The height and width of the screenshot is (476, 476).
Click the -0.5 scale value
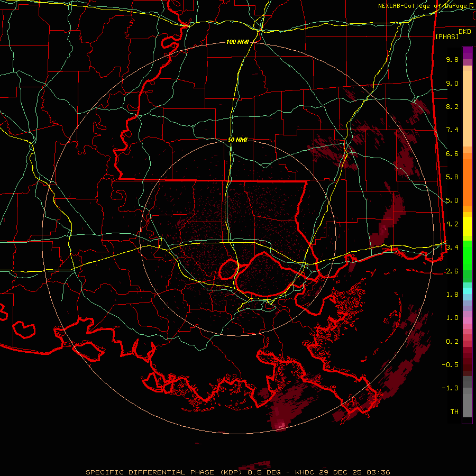tap(450, 365)
